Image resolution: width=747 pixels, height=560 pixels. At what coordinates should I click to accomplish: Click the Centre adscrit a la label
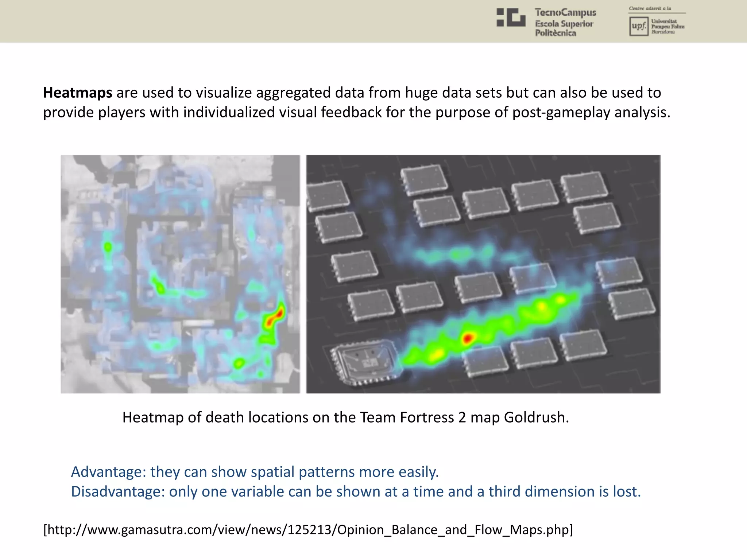tap(650, 8)
